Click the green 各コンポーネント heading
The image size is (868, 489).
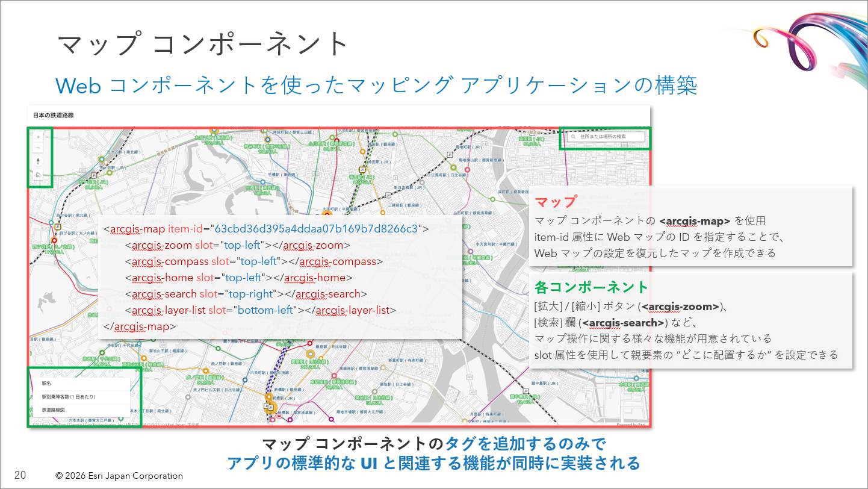coord(591,287)
